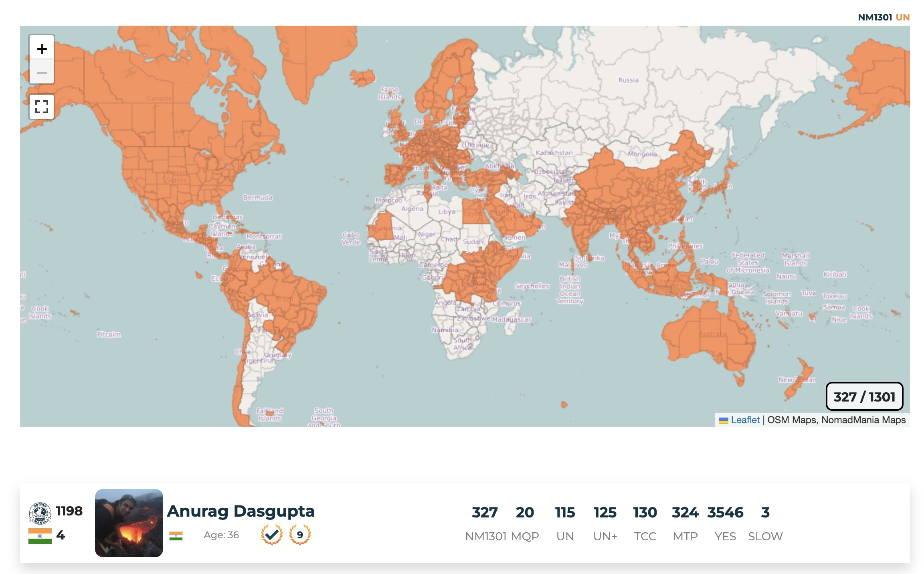
Task: Click the 327 / 1301 counter box
Action: click(x=864, y=397)
